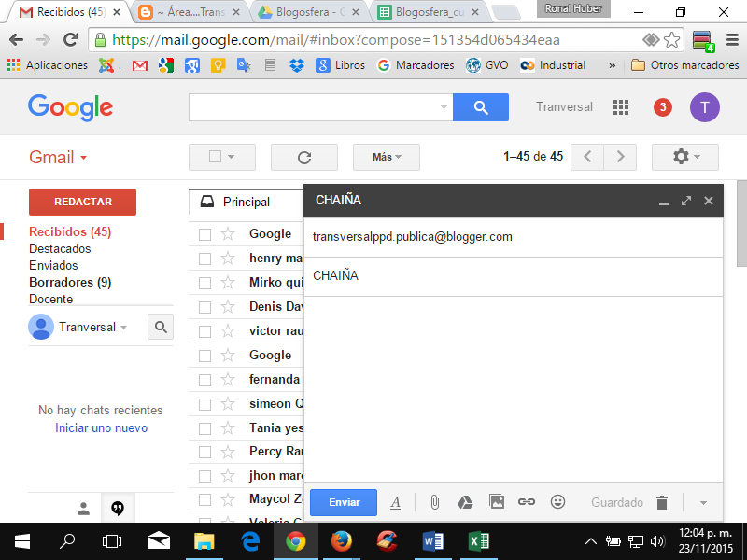This screenshot has width=747, height=560.
Task: Insert files using Google Drive icon
Action: 465,502
